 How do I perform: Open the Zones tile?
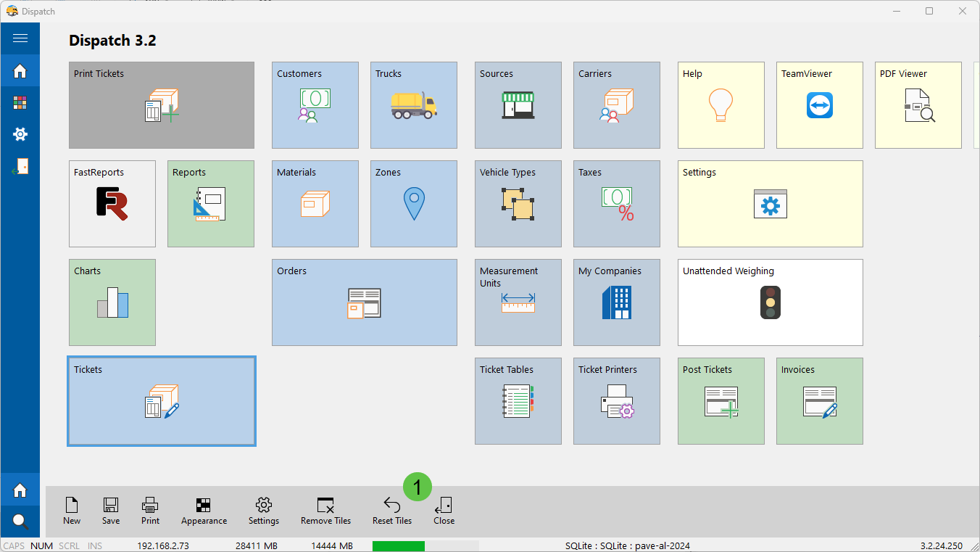(x=413, y=204)
